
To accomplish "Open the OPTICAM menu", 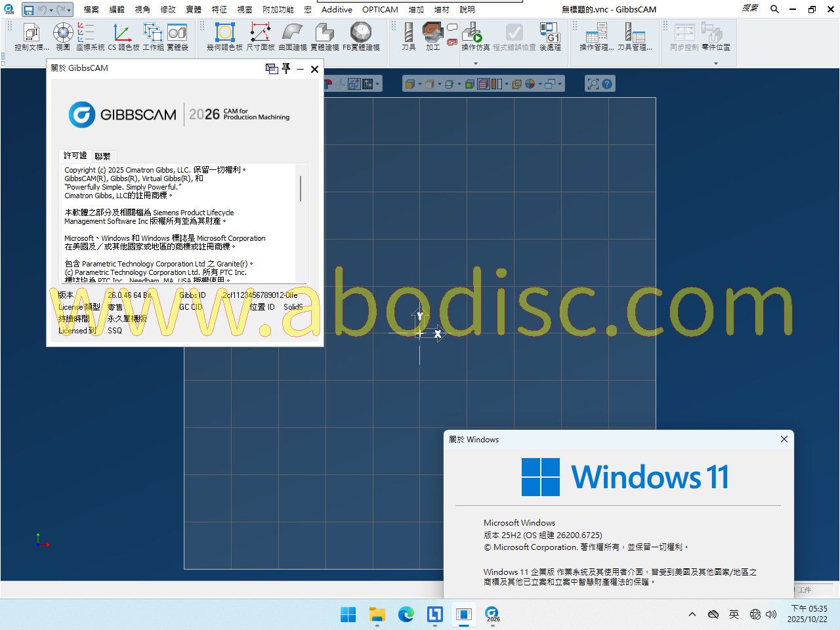I will (x=380, y=9).
